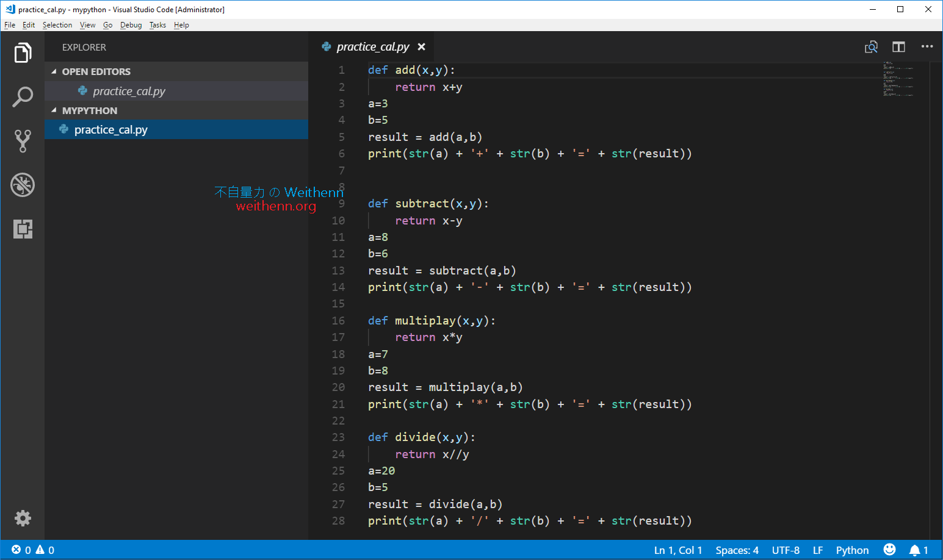
Task: Open the More Actions ellipsis menu
Action: pos(927,46)
